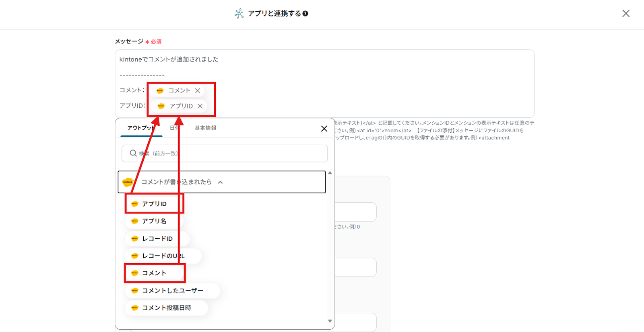This screenshot has width=644, height=332.
Task: Click the アプリID chip in message field
Action: point(180,106)
